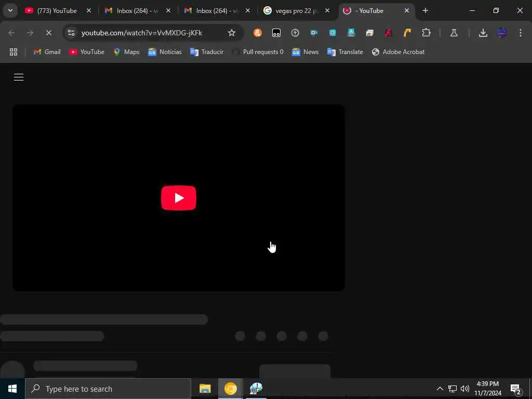Image resolution: width=532 pixels, height=399 pixels.
Task: Open the Chrome profile avatar
Action: point(501,33)
